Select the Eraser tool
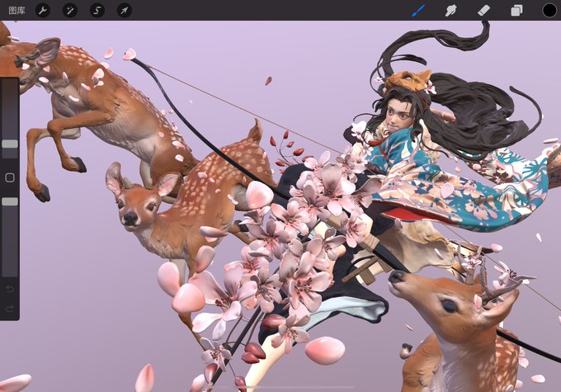Viewport: 561px width, 392px height. [483, 11]
